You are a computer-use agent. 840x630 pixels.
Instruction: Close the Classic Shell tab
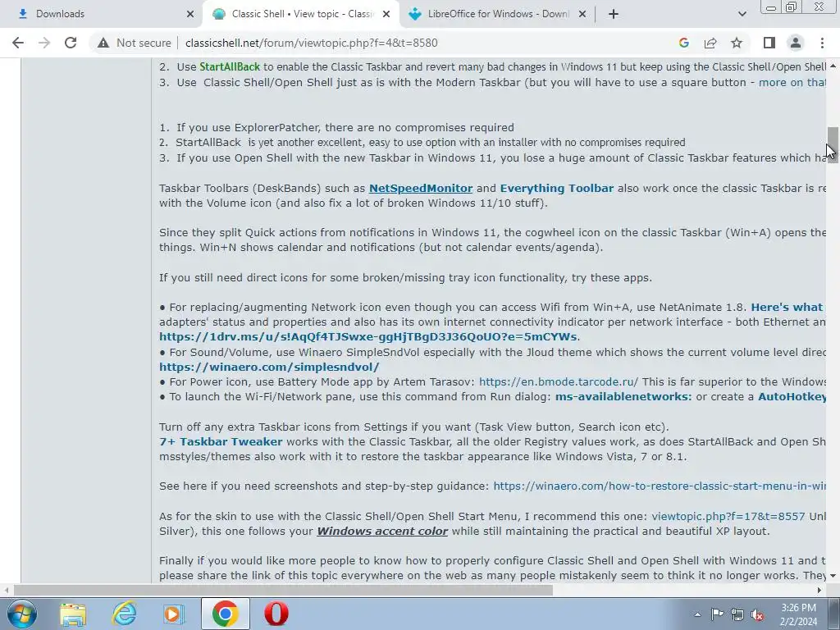[386, 14]
